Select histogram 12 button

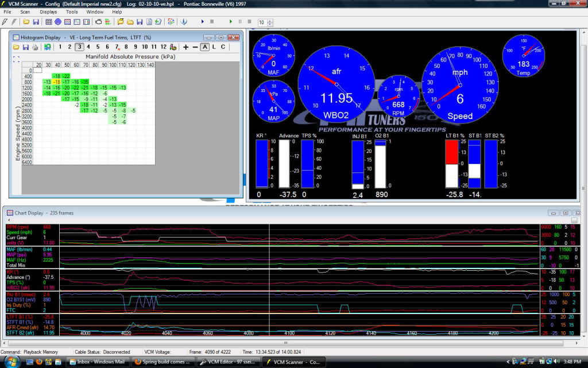pos(164,47)
